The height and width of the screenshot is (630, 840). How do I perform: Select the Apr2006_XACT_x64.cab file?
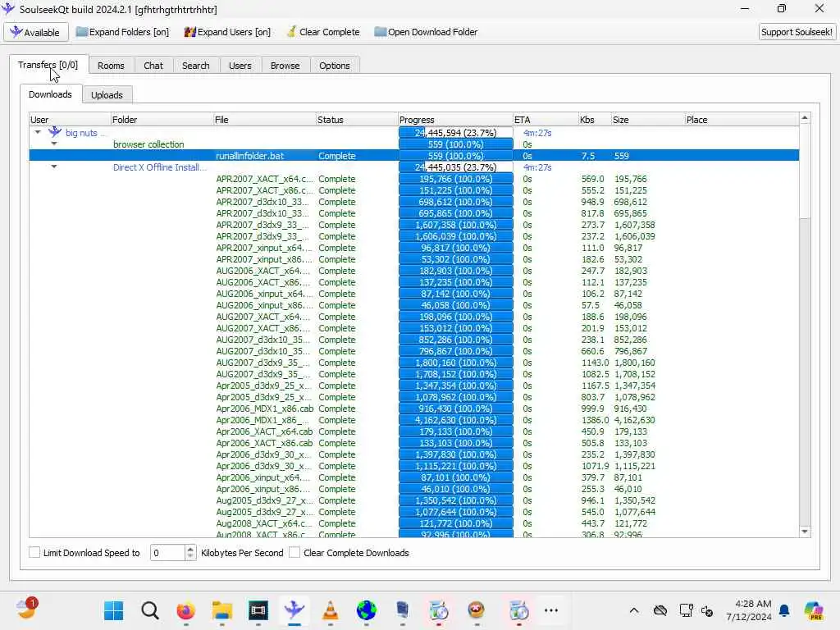[x=264, y=431]
